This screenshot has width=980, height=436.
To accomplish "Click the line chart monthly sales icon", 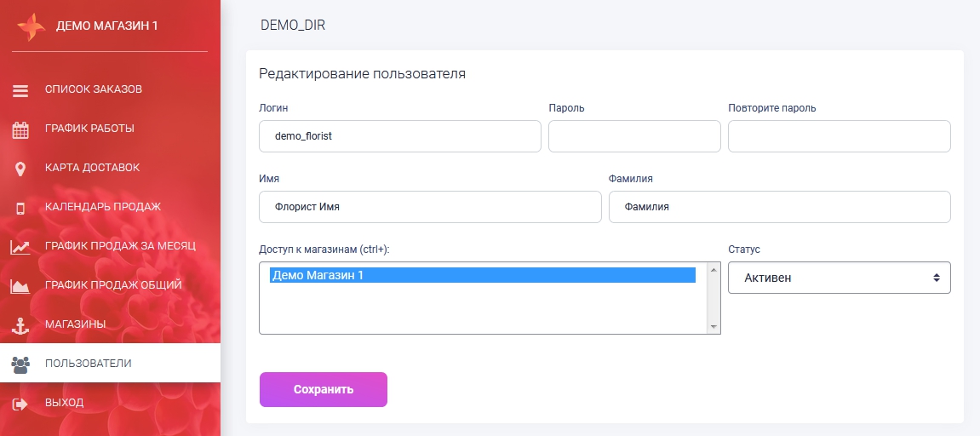I will pos(20,247).
